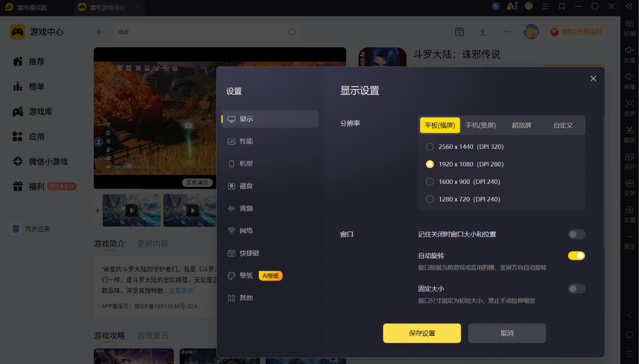The height and width of the screenshot is (364, 639).
Task: Switch to 更新内容 tab
Action: (153, 244)
